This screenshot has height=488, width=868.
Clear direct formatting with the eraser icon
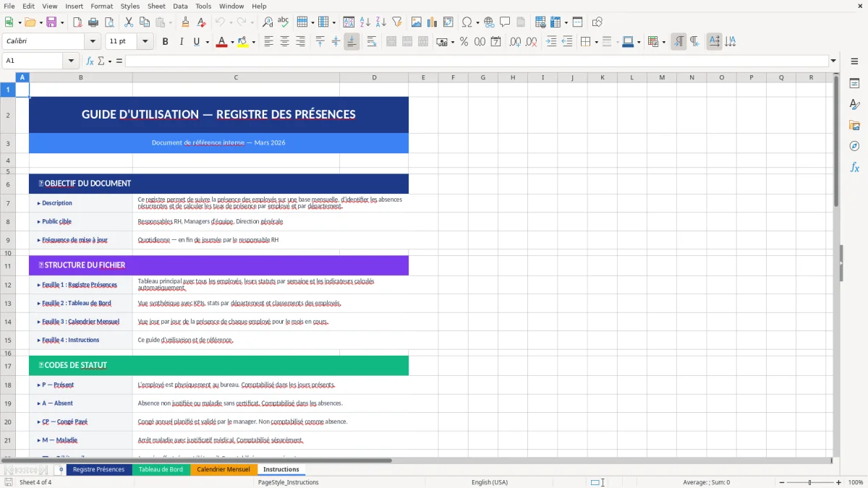pos(200,22)
